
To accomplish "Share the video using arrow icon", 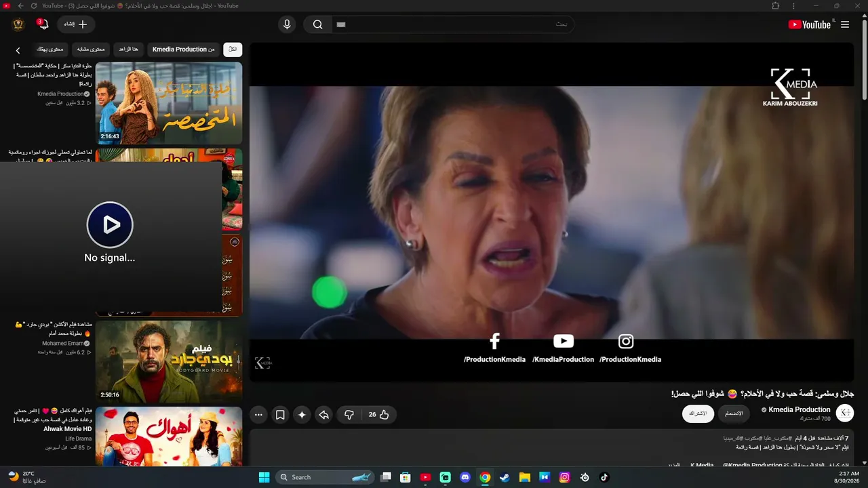I will [324, 415].
